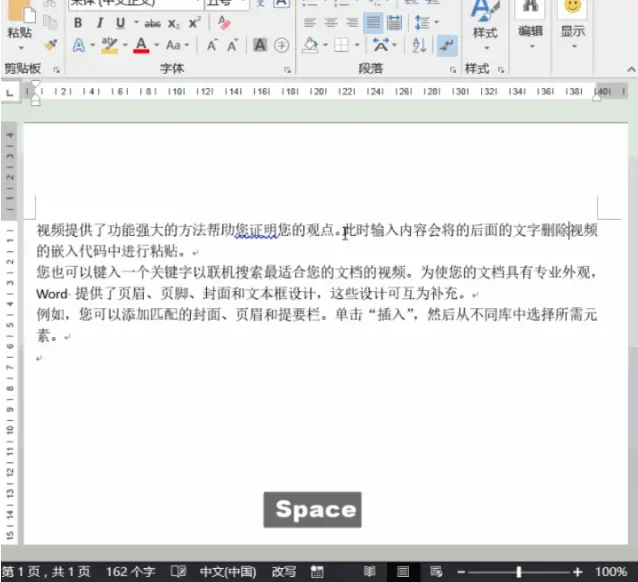Apply distributed alignment

click(394, 22)
